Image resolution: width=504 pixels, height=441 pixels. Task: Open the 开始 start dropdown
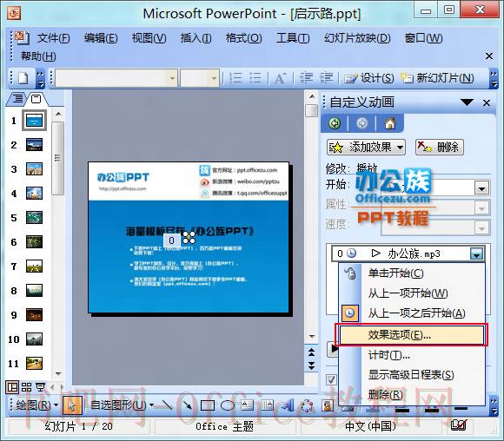point(481,188)
